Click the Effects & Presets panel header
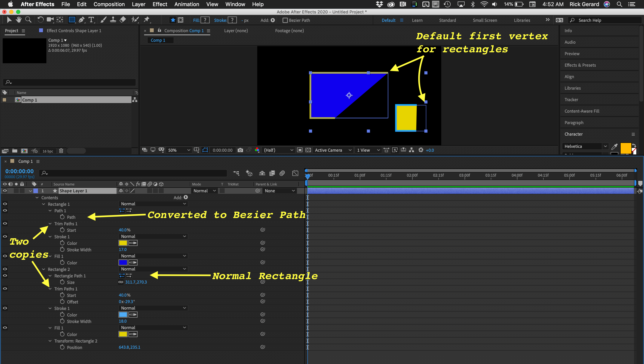644x364 pixels. click(580, 65)
